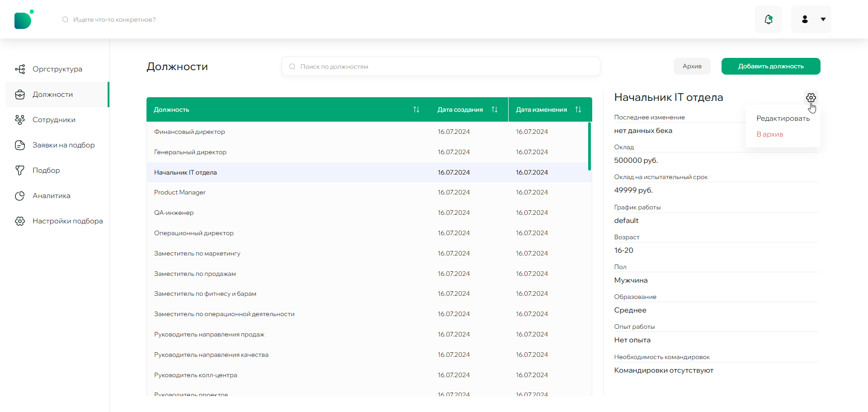This screenshot has height=412, width=868.
Task: Click the table vertical scrollbar
Action: click(590, 146)
